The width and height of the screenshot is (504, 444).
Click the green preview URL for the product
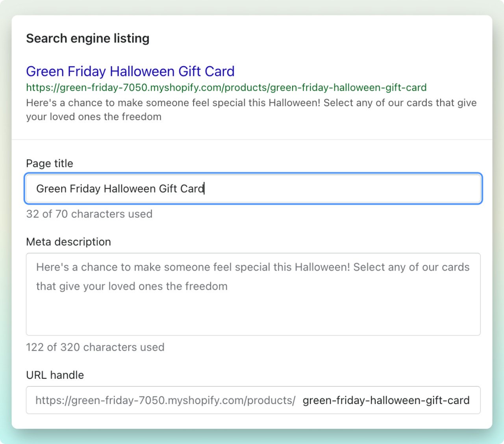point(226,87)
